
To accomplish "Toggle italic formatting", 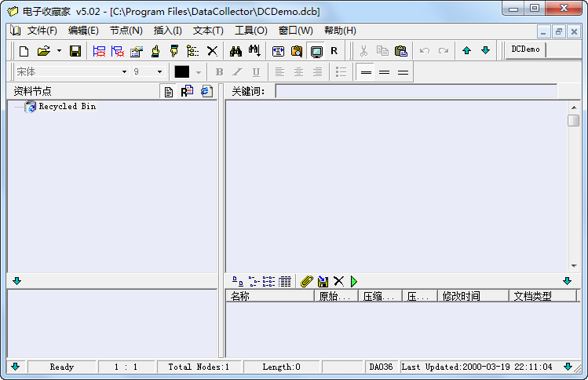I will (x=238, y=71).
